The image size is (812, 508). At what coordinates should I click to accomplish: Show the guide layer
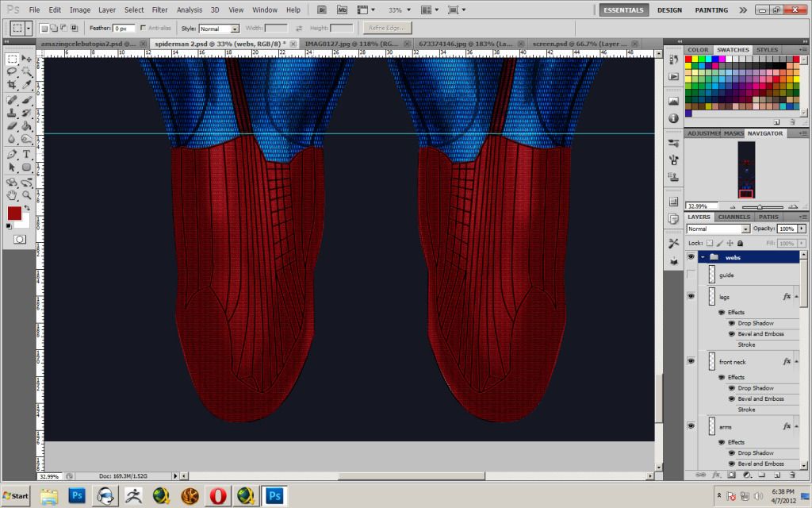pos(691,275)
